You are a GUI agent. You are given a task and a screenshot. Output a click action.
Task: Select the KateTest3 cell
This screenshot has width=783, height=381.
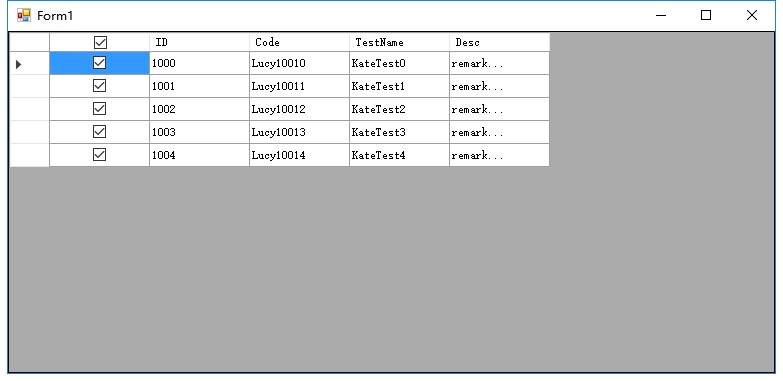(399, 132)
